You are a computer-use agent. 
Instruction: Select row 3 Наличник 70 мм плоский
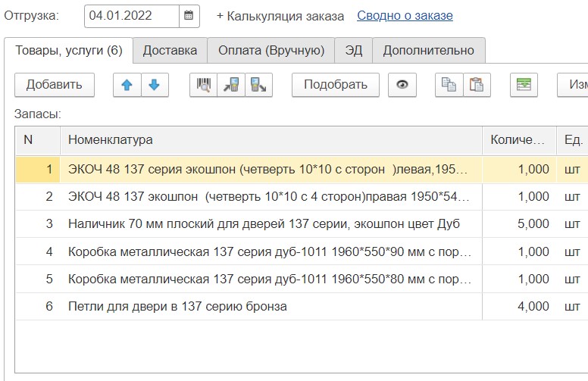[264, 224]
